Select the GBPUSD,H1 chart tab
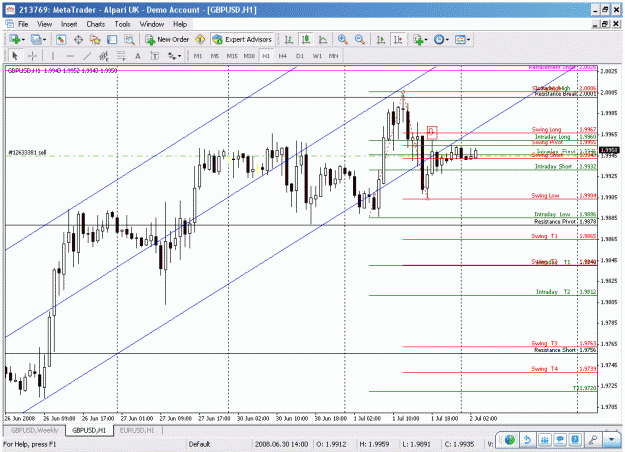This screenshot has width=625, height=452. (89, 430)
